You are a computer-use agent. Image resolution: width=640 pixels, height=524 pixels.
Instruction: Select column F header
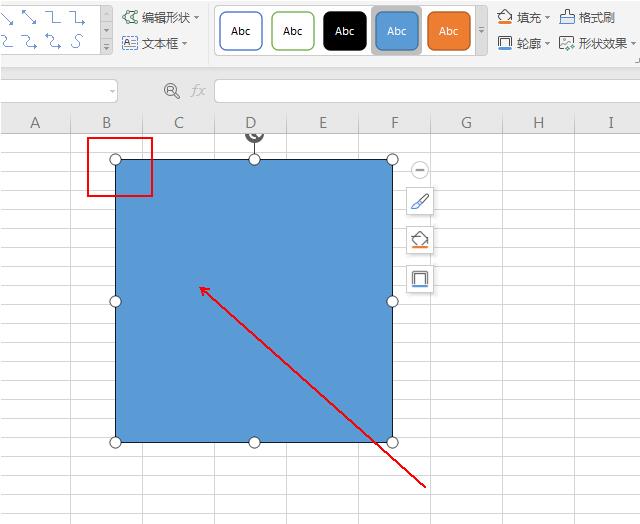click(x=395, y=122)
